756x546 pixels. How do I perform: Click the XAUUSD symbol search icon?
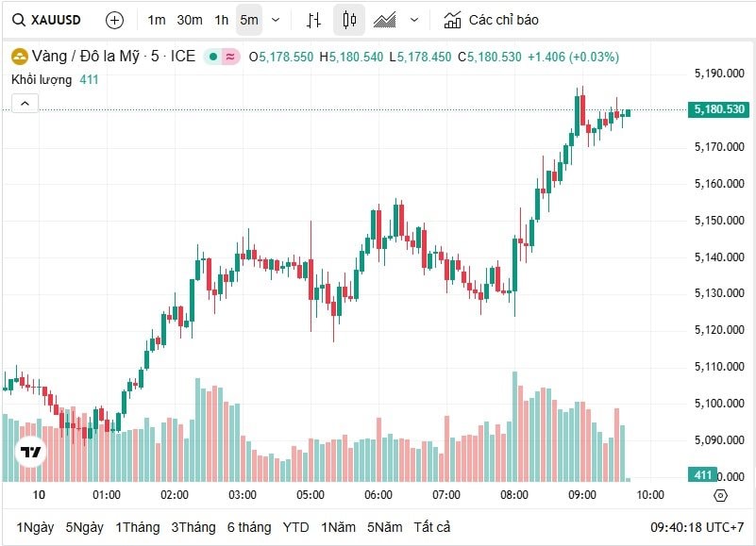click(x=18, y=20)
